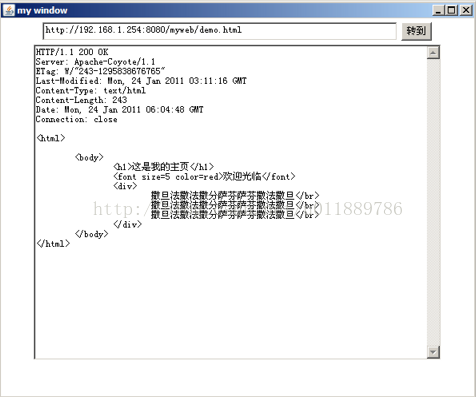Click the scrollbar down arrow
This screenshot has height=397, width=476.
tap(433, 352)
